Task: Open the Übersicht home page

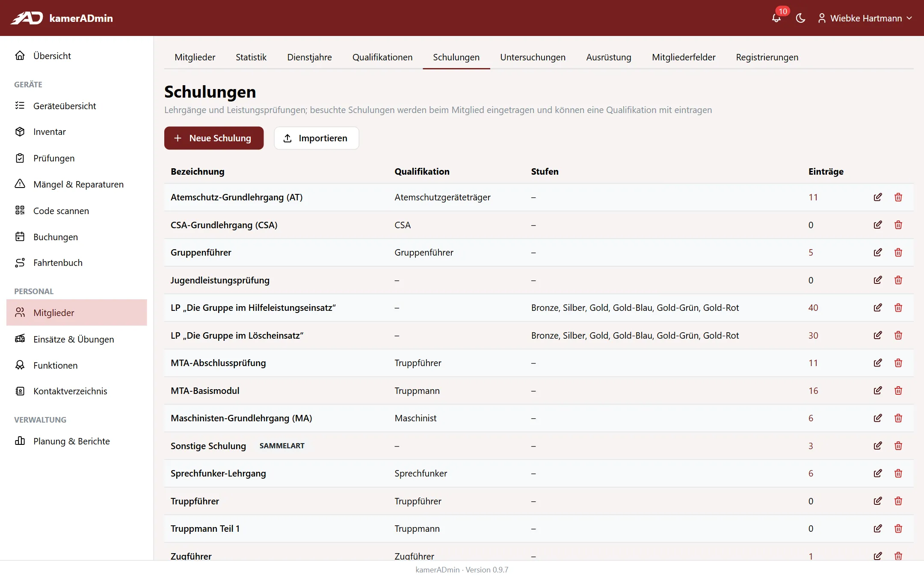Action: (x=77, y=56)
